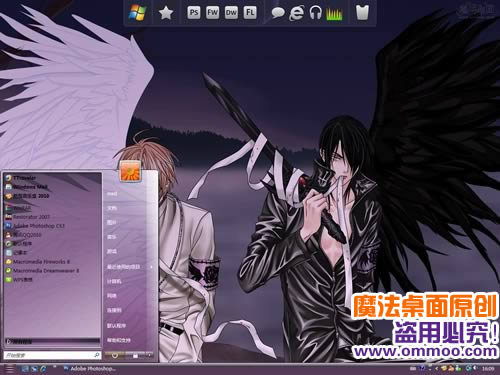This screenshot has height=375, width=500.
Task: Launch Dreamweaver from the DW dock icon
Action: (231, 13)
